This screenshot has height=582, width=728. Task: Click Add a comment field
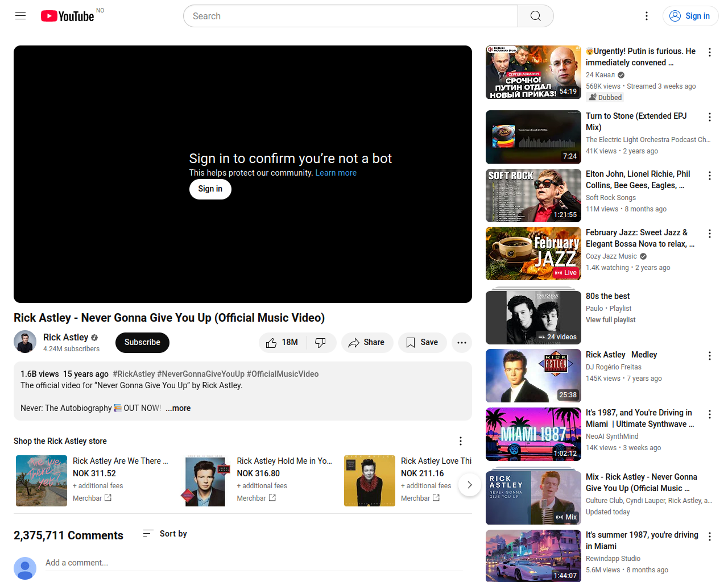(x=254, y=563)
